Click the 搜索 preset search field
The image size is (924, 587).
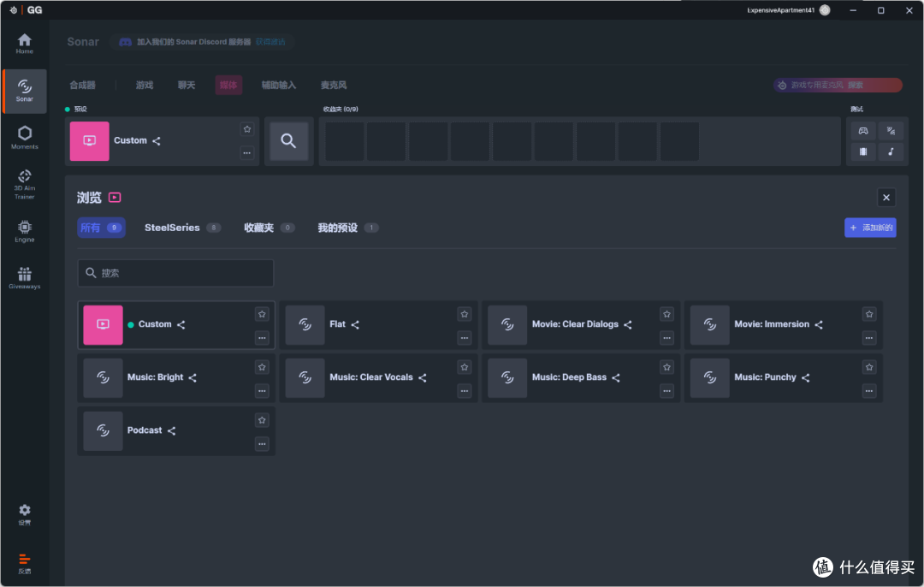[175, 273]
